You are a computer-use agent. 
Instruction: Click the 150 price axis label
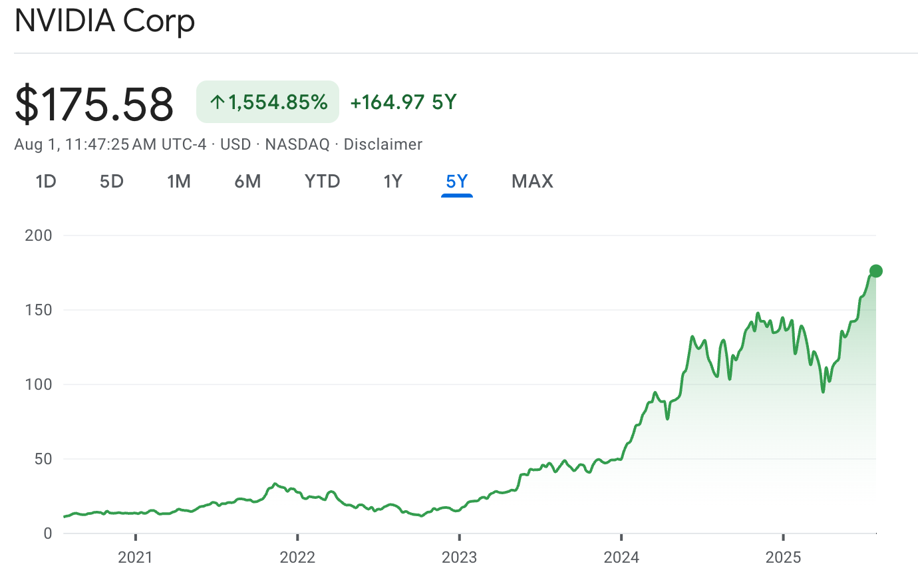coord(39,310)
